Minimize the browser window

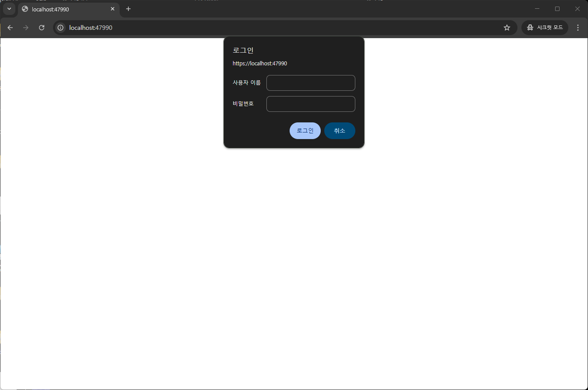point(537,9)
